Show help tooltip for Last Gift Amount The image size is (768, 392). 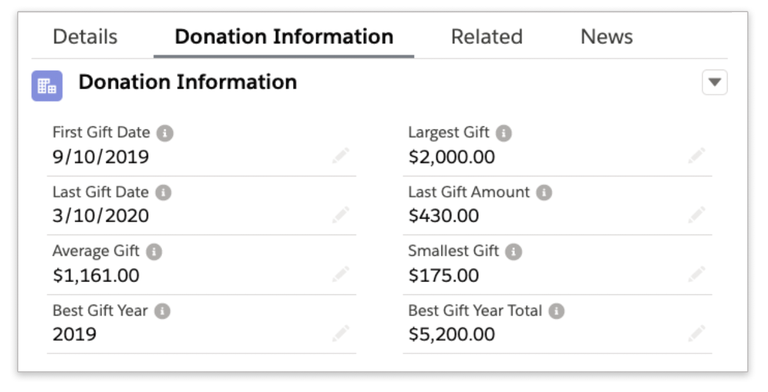(544, 193)
